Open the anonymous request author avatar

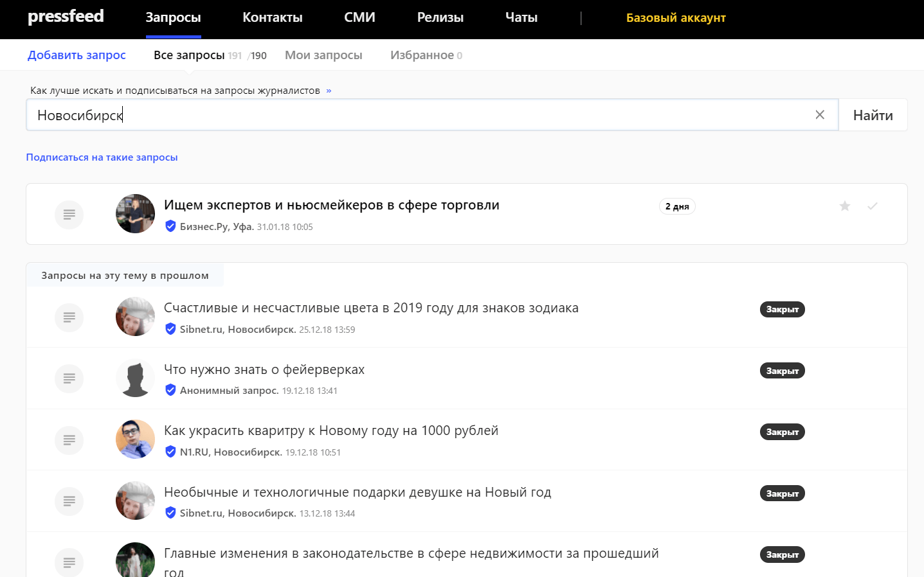click(135, 378)
